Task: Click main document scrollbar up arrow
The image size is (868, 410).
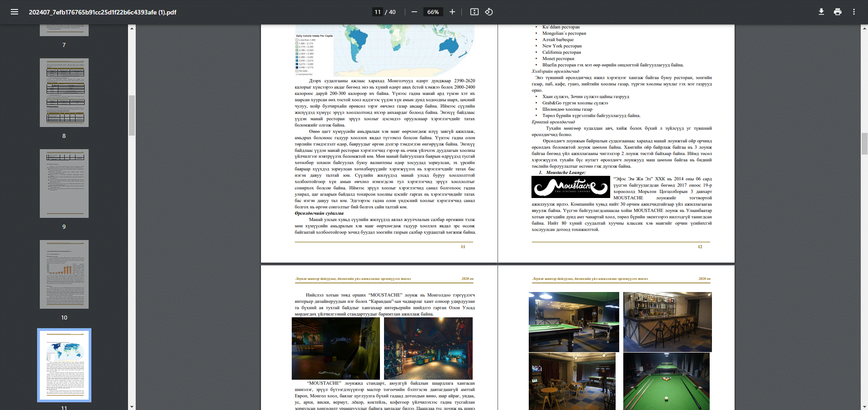Action: tap(864, 28)
